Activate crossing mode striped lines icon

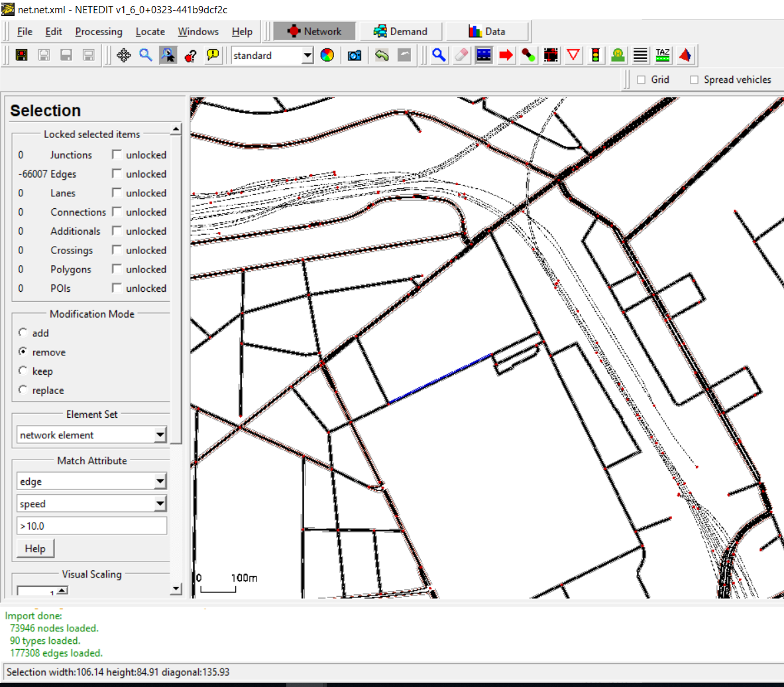[x=640, y=55]
